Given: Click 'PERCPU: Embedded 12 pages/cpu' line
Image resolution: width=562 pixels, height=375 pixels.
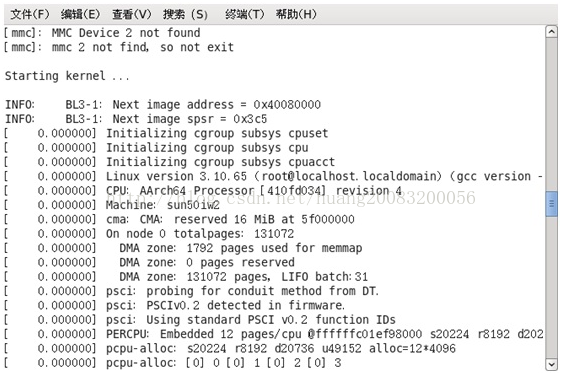Looking at the screenshot, I should point(273,334).
